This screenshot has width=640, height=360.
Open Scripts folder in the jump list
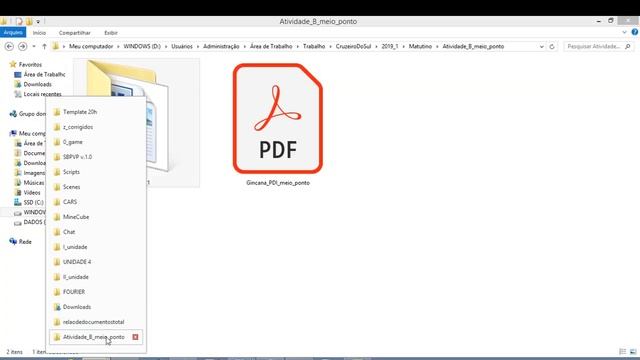tap(96, 172)
